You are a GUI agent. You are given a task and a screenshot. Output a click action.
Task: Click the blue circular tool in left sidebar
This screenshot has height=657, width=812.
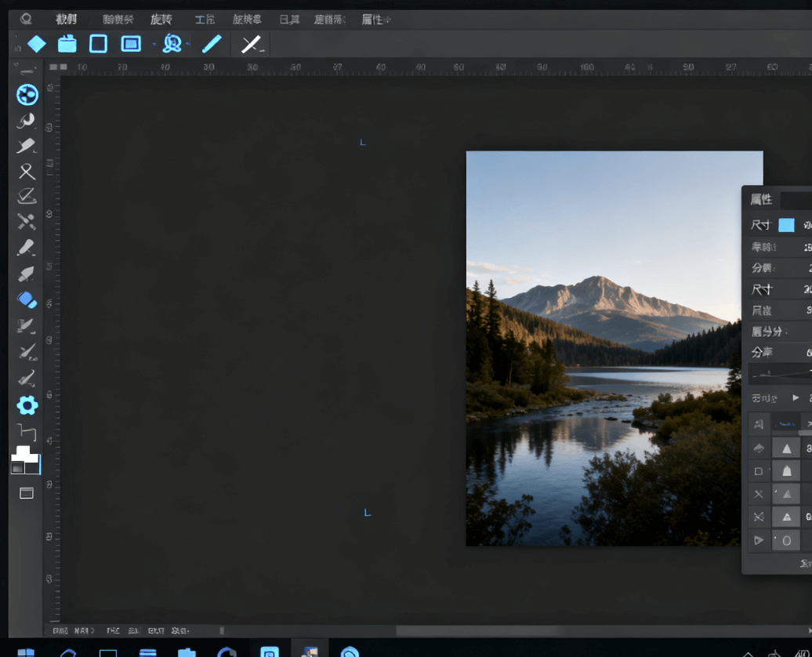click(27, 95)
